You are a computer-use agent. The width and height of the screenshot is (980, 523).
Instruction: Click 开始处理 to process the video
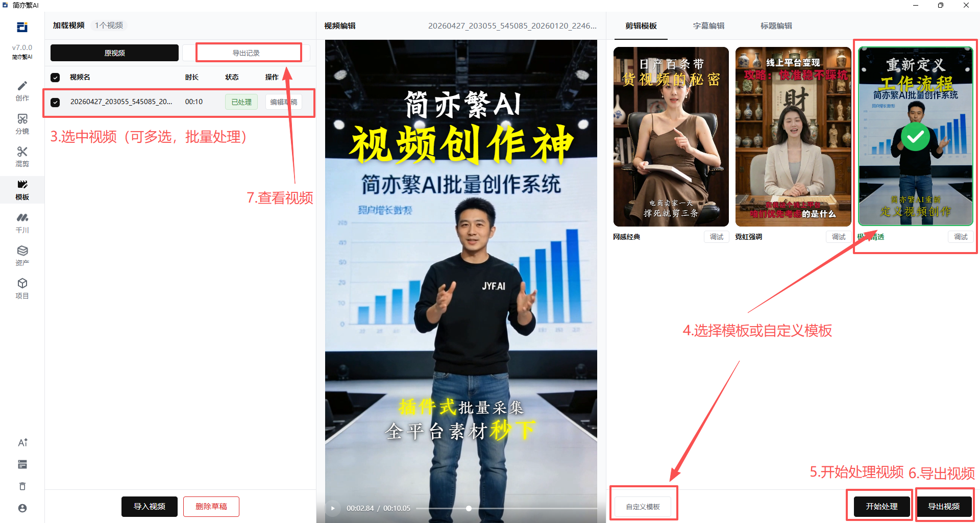(x=881, y=507)
